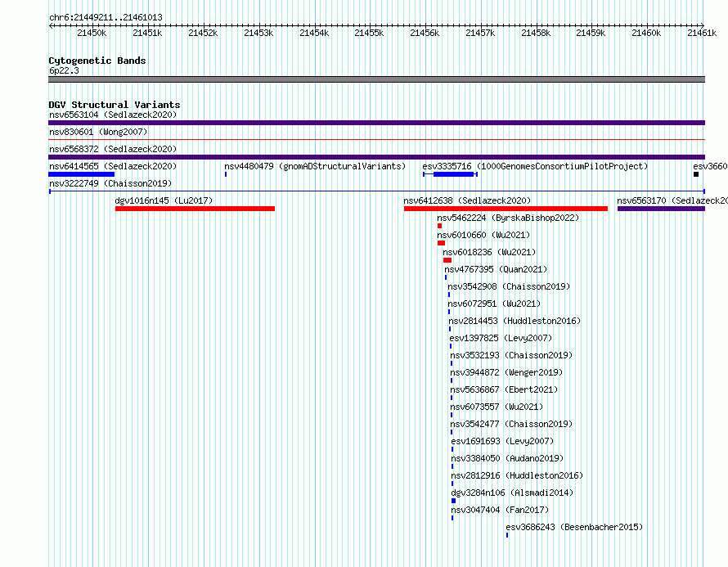Click the nsv2812916 (Huddleston2016) label
Viewport: 728px width, 567px height.
517,475
